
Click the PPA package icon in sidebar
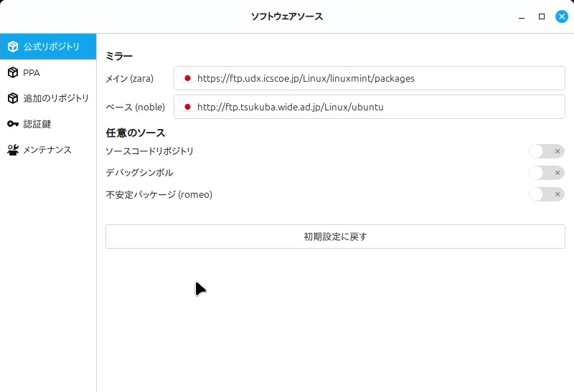click(13, 72)
